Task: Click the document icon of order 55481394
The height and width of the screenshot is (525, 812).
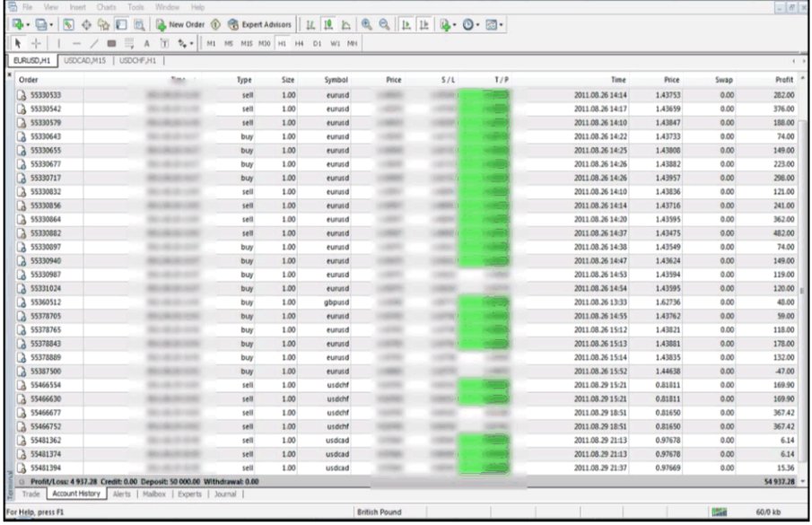Action: pos(22,468)
